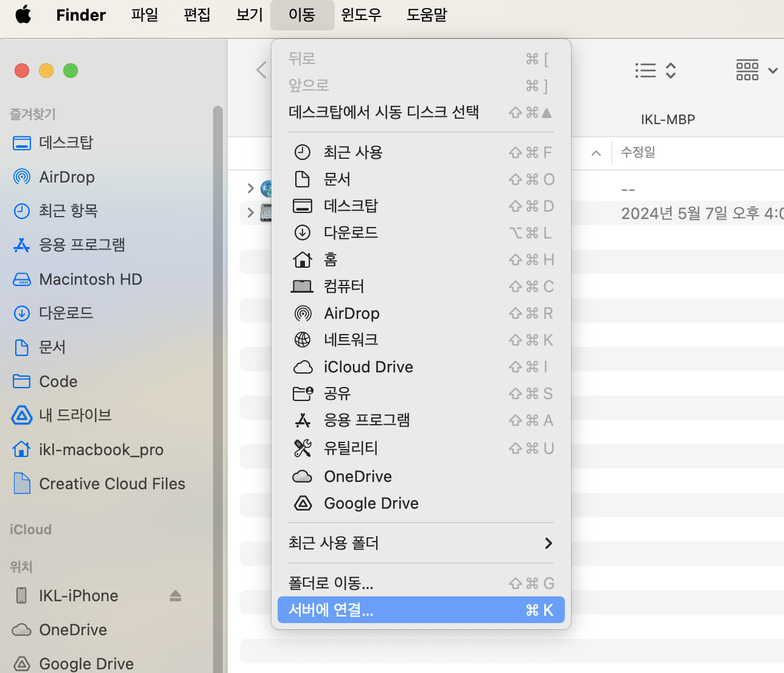The width and height of the screenshot is (784, 673).
Task: Click the cloud icon beside iCloud Drive
Action: (303, 367)
